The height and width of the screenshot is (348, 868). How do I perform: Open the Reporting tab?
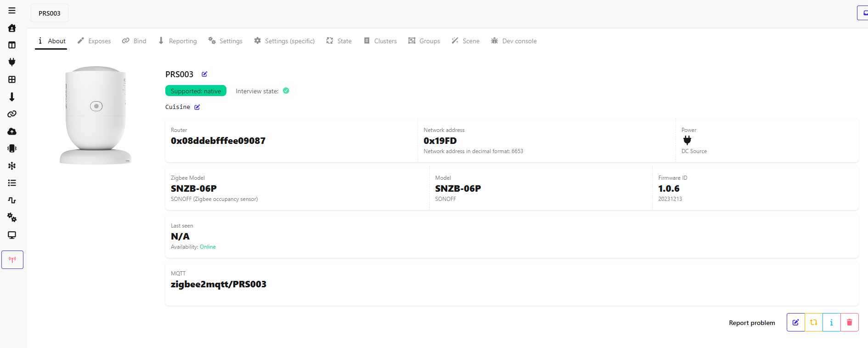click(178, 41)
